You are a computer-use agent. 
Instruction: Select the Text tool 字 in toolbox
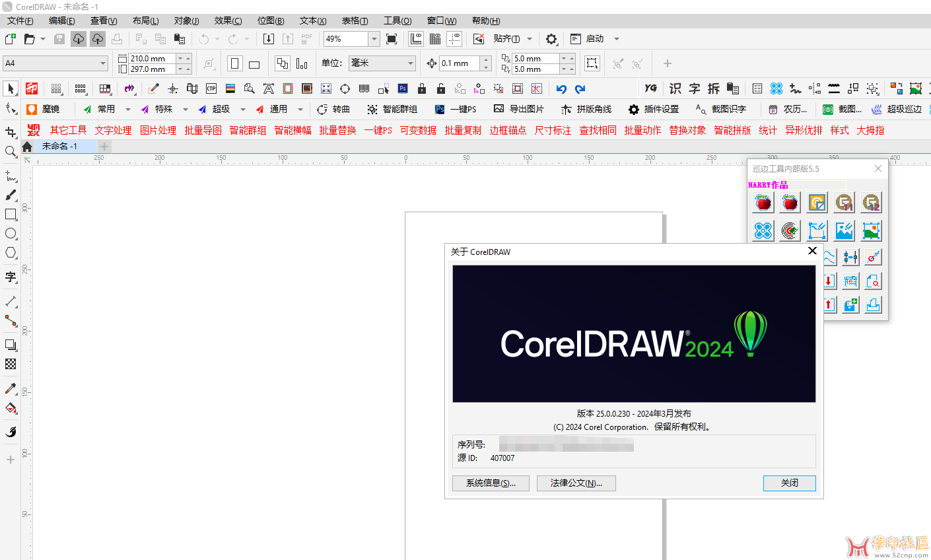click(x=11, y=277)
